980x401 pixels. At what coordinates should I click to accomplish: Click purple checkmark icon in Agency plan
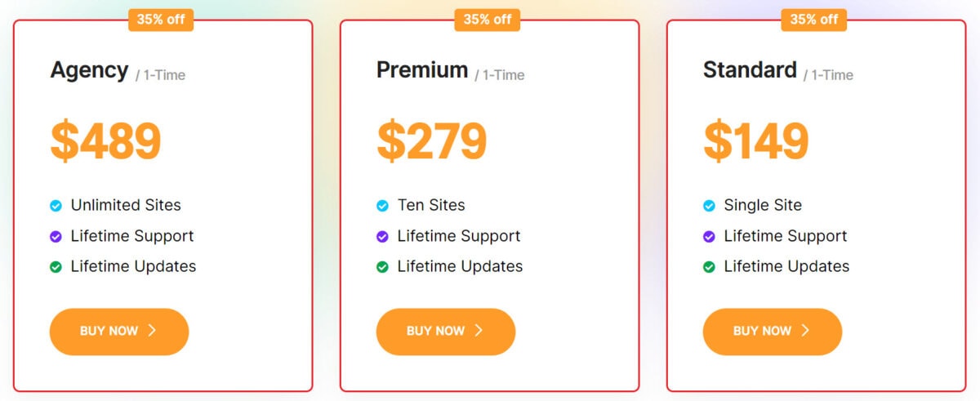click(x=56, y=237)
